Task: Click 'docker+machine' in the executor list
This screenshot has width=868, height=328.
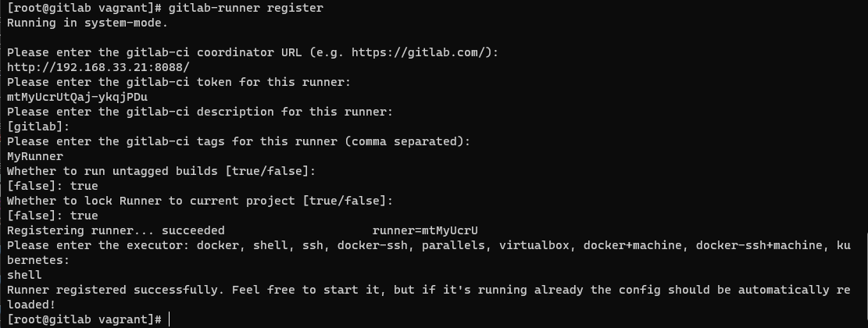Action: (x=632, y=245)
